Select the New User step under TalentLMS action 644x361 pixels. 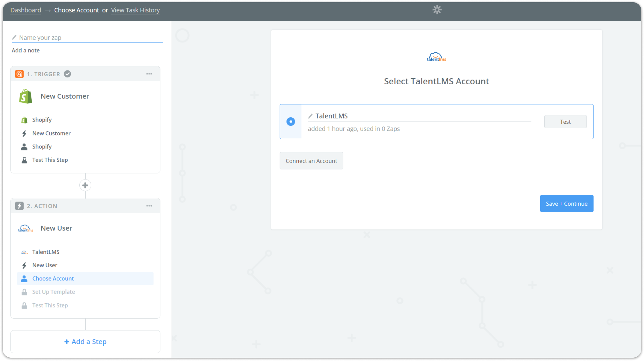[x=45, y=265]
